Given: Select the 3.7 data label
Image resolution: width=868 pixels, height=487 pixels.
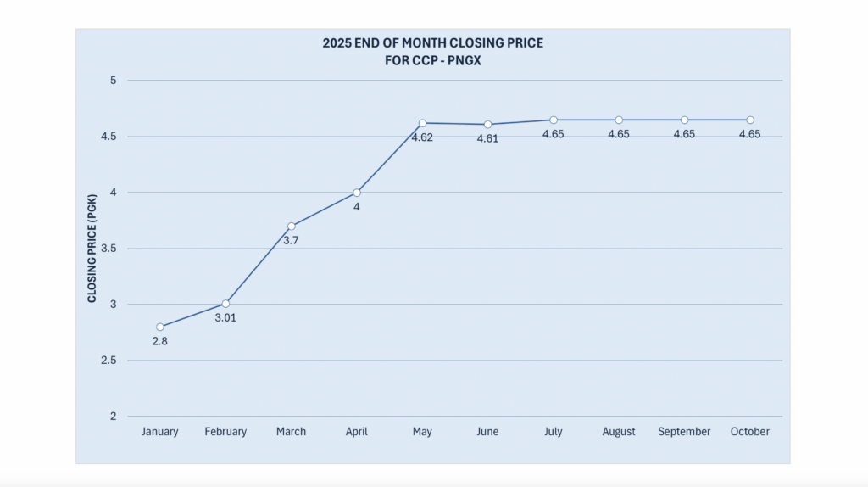Looking at the screenshot, I should tap(291, 240).
